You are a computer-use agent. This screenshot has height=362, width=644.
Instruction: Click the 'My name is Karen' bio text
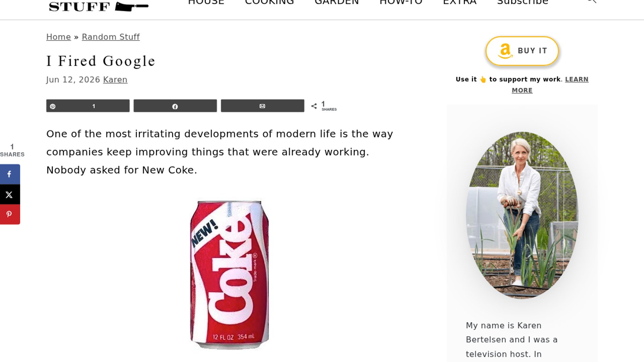(x=503, y=325)
